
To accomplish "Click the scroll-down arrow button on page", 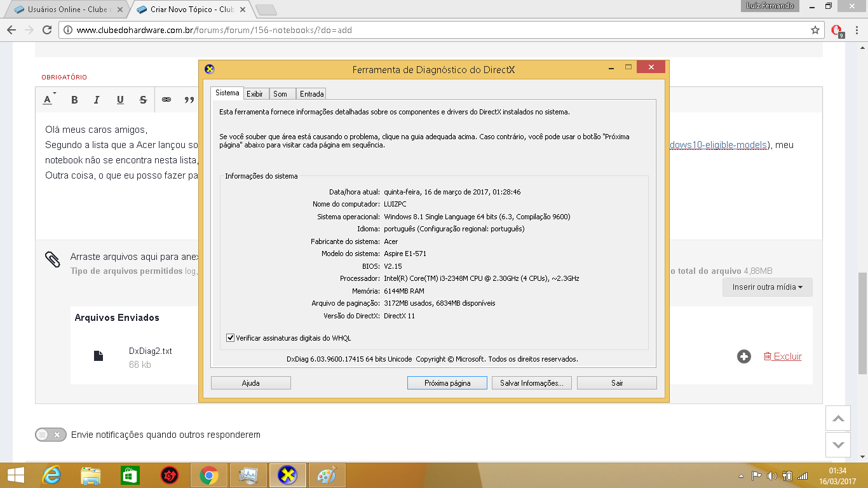I will (x=838, y=445).
